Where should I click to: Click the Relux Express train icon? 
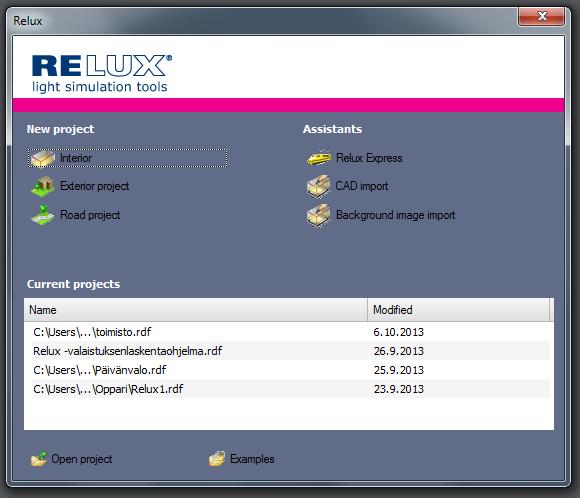[x=318, y=158]
